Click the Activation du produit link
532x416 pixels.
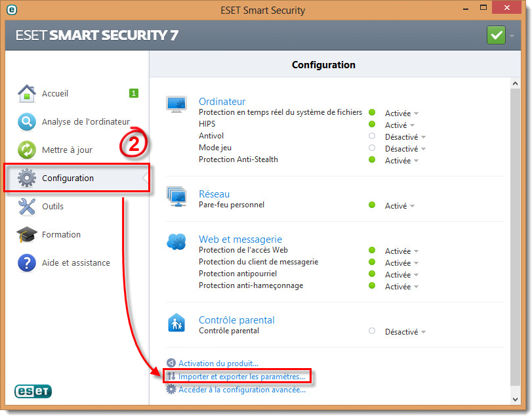click(x=218, y=364)
